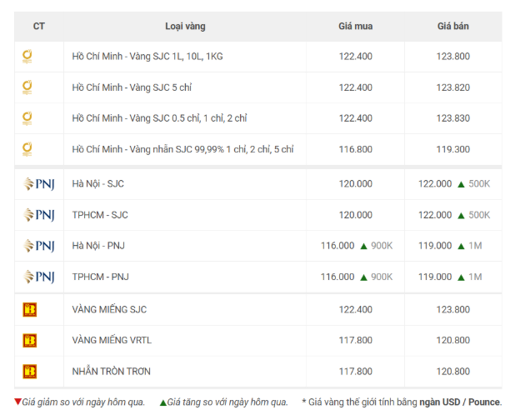Click SJC logo in SJC 1L, 10L, 1KG row
This screenshot has height=420, width=515.
pos(27,57)
